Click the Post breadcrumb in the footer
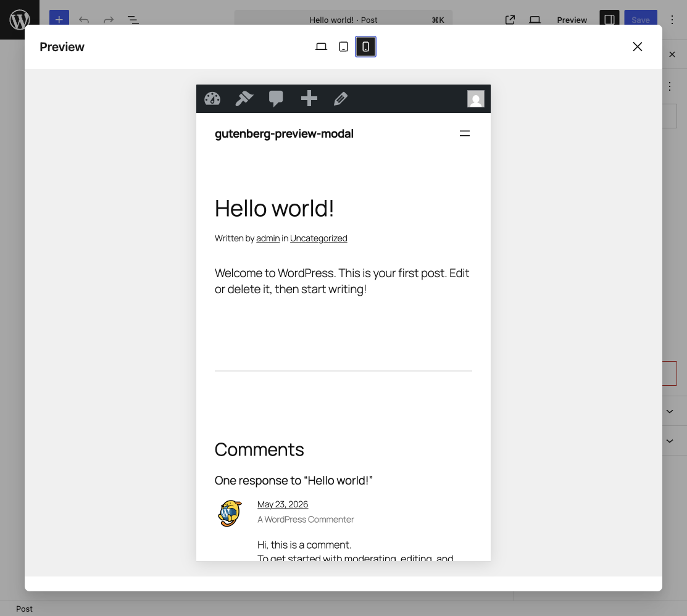 coord(24,609)
